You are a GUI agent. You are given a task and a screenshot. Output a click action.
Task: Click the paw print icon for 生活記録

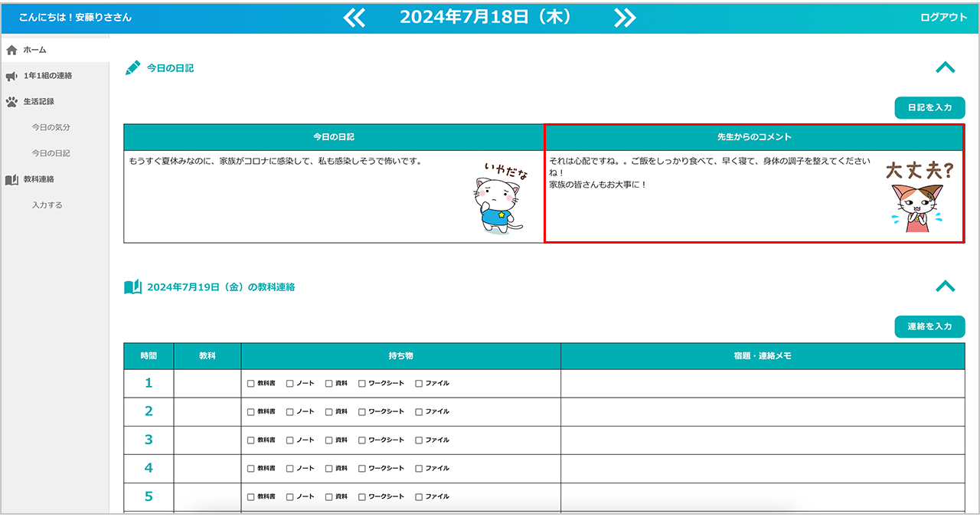[11, 101]
